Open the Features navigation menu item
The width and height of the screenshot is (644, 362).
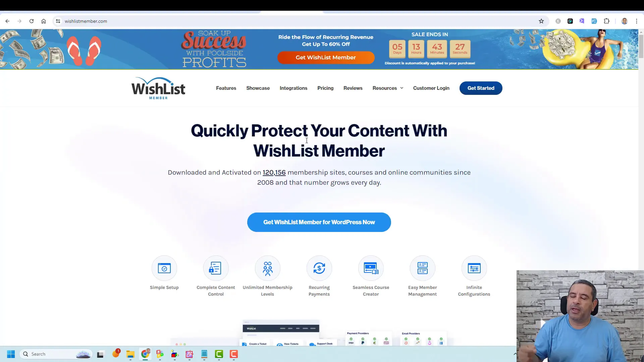coord(226,88)
